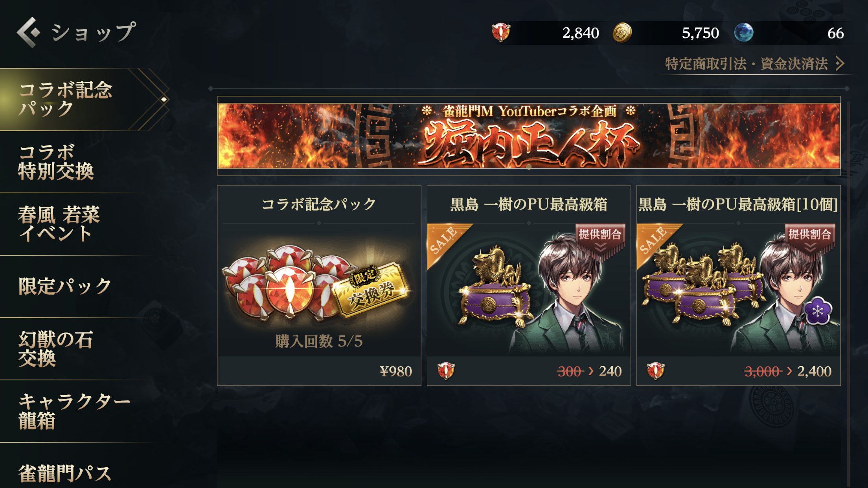Expand 提供割合 on single PU box

[600, 240]
